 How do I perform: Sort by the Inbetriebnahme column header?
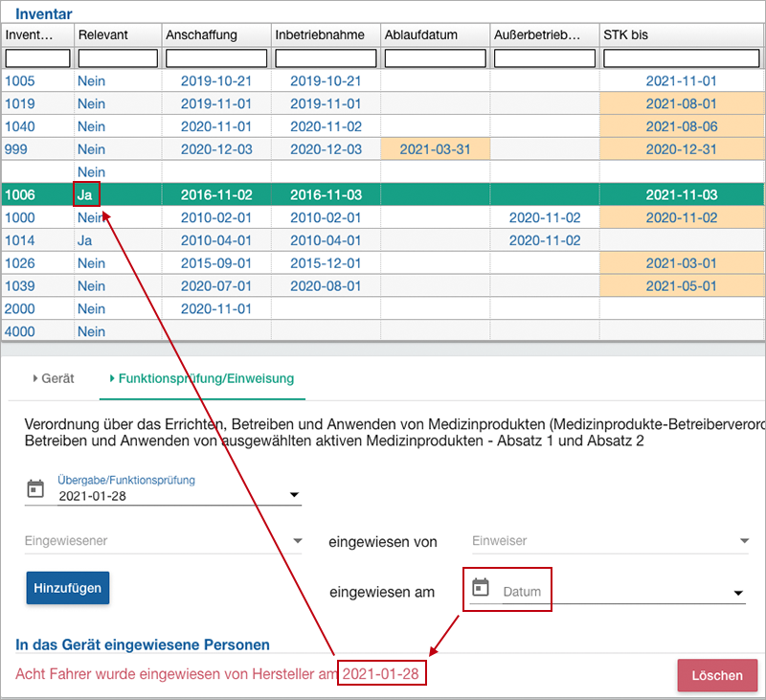tap(326, 34)
